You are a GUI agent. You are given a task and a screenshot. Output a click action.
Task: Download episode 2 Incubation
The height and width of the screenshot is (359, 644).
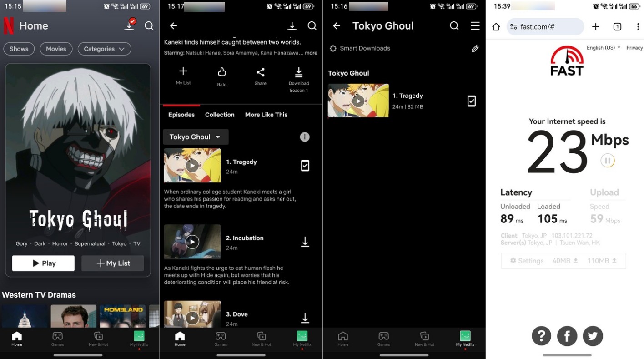(x=305, y=242)
